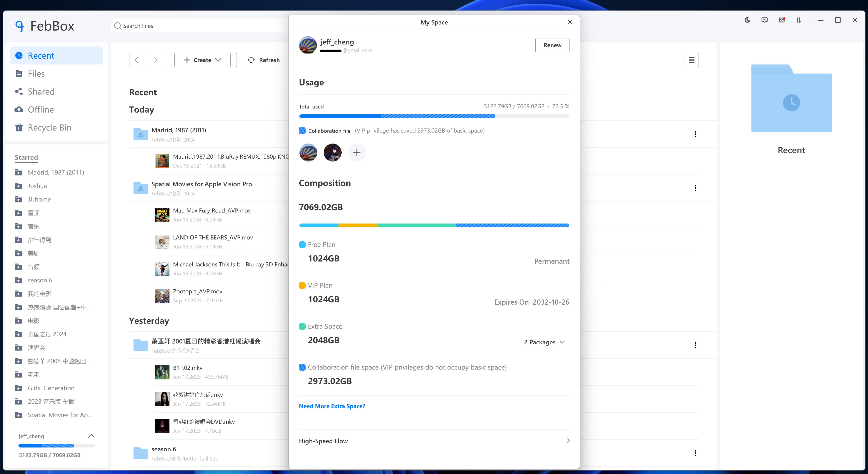Open the High-Speed Flow section
The image size is (868, 474).
[x=434, y=441]
